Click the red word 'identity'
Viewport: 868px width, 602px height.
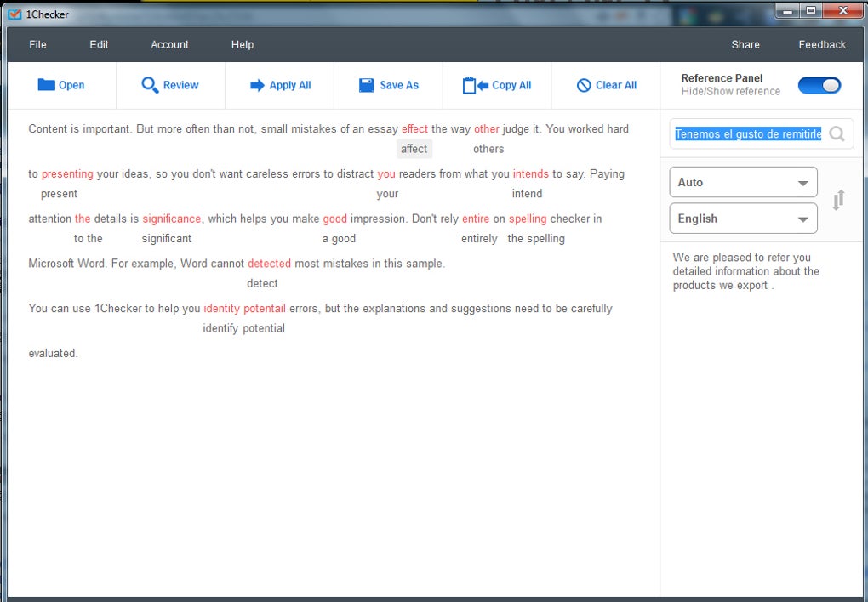tap(221, 308)
